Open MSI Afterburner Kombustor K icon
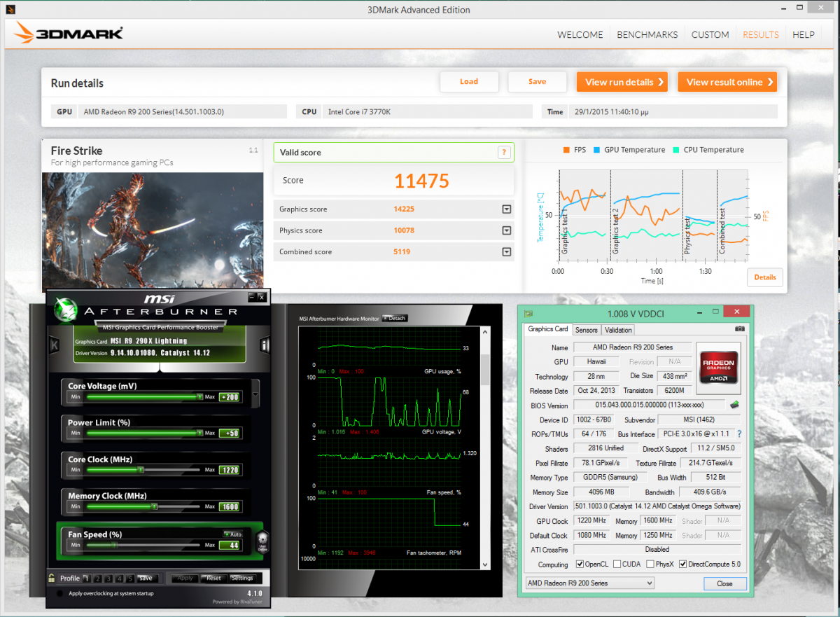 click(54, 345)
